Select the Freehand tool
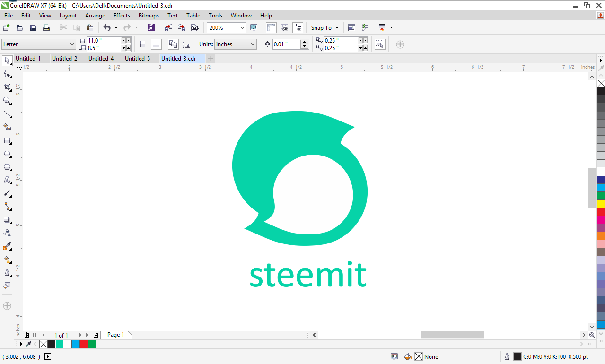605x364 pixels. click(x=7, y=114)
